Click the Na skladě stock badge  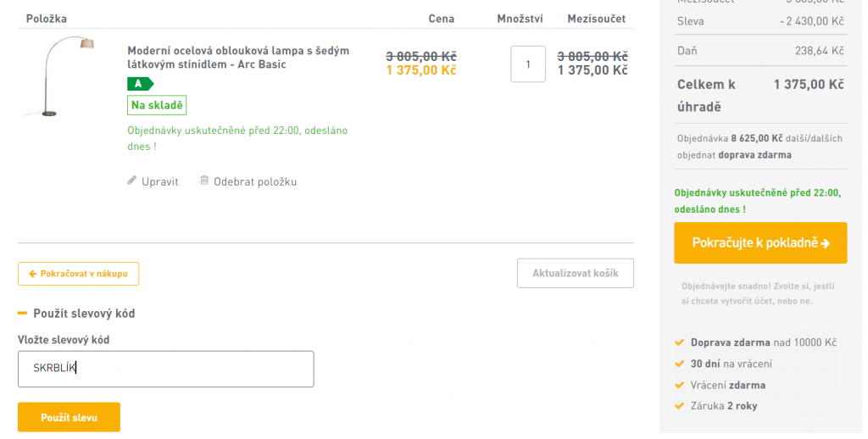157,105
